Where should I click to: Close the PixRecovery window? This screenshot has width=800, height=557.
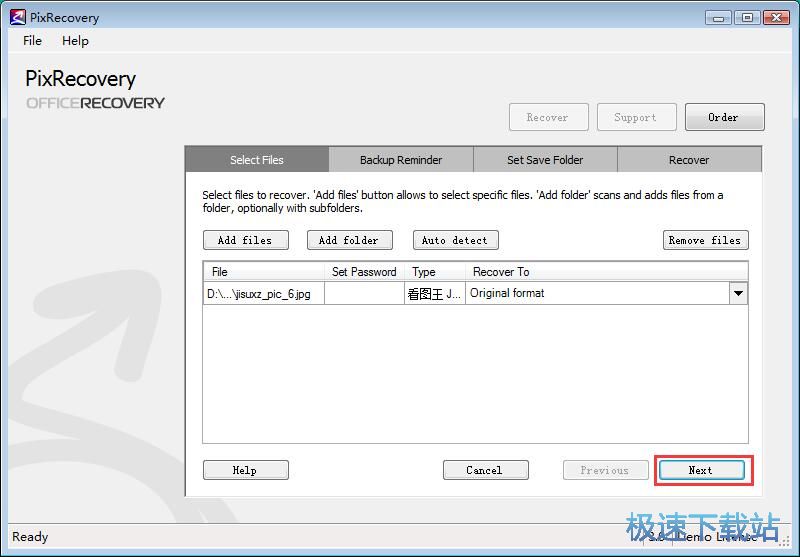777,18
